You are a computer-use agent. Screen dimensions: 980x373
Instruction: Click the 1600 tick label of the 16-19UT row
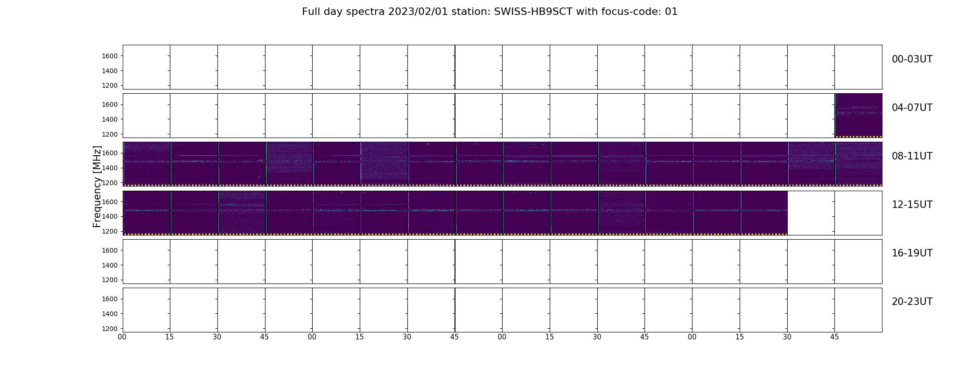tap(110, 250)
